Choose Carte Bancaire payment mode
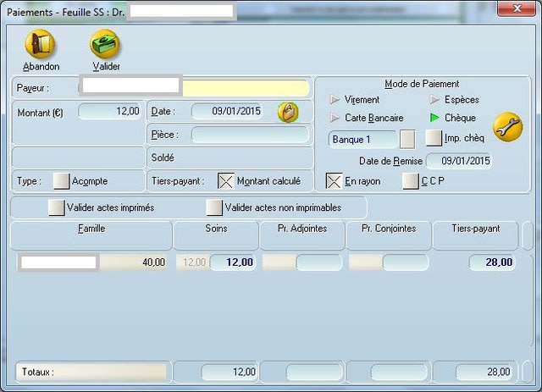The width and height of the screenshot is (542, 392). click(334, 119)
